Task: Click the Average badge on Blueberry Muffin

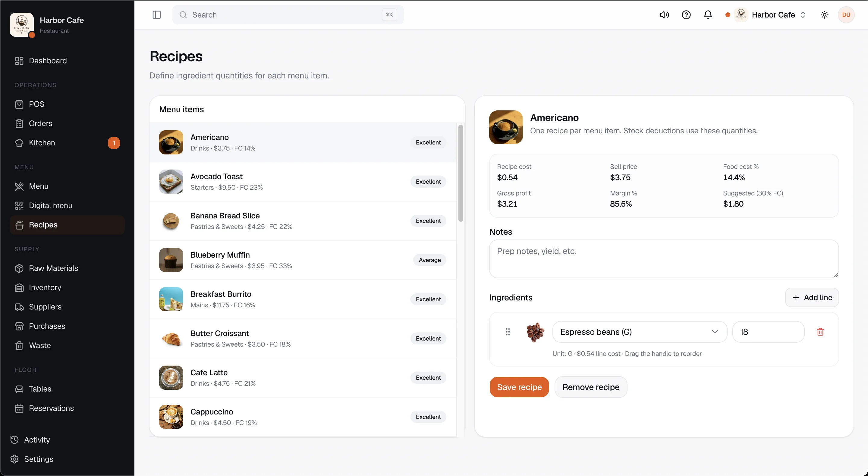Action: point(429,260)
